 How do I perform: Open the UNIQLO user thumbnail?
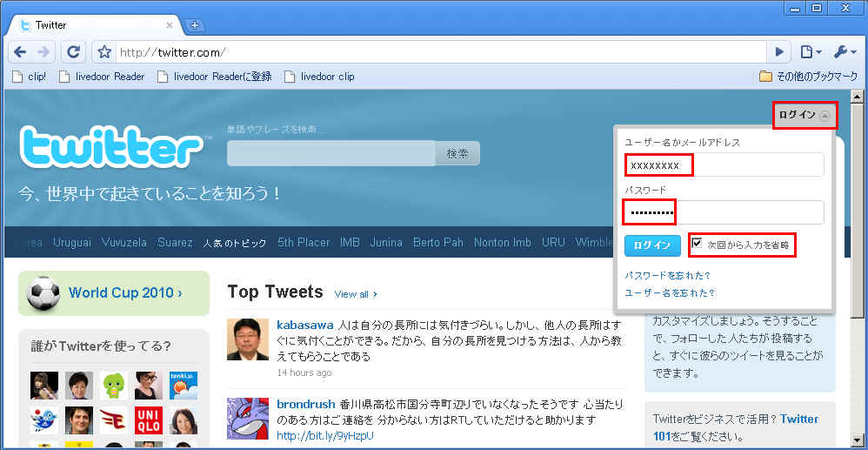click(149, 420)
